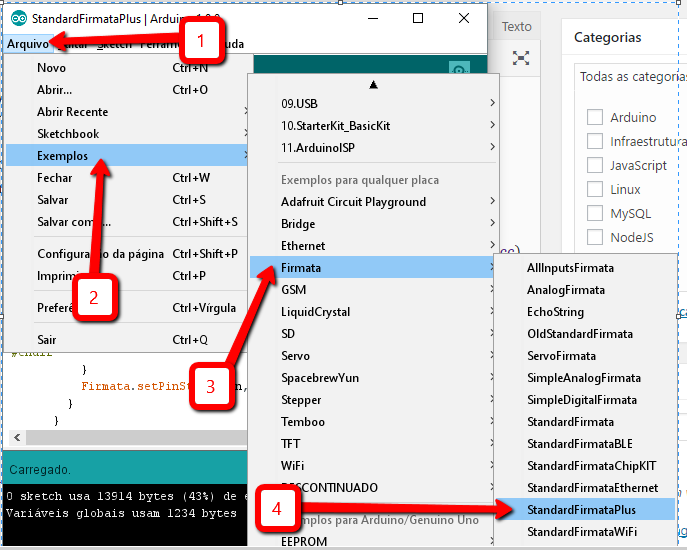Select the SimpleDigitalFirmata example

coord(585,400)
